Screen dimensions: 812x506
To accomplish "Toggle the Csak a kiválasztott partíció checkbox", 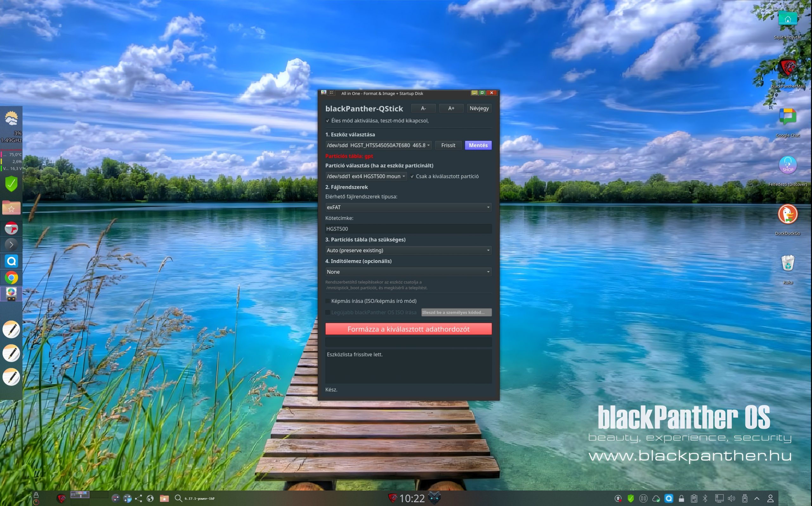I will click(x=412, y=176).
